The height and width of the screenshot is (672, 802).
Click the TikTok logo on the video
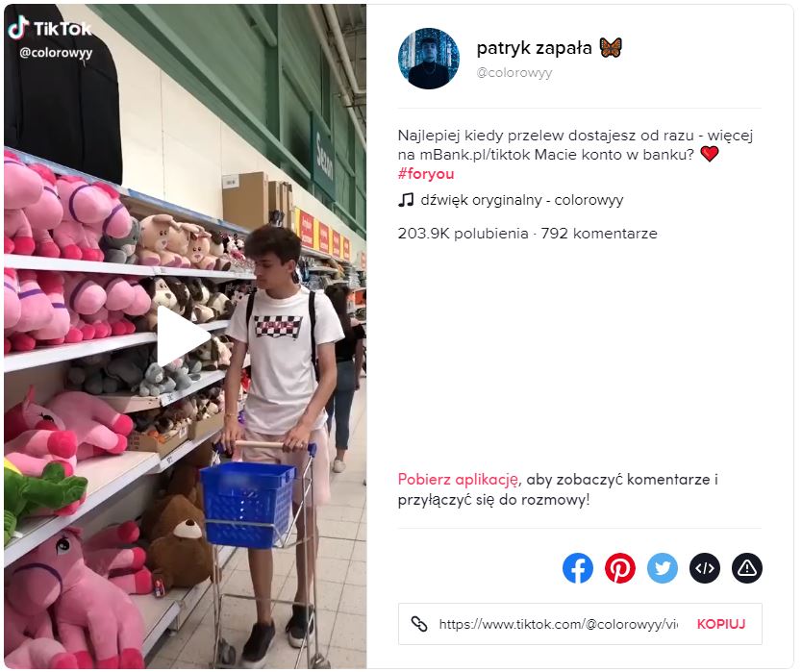point(50,28)
